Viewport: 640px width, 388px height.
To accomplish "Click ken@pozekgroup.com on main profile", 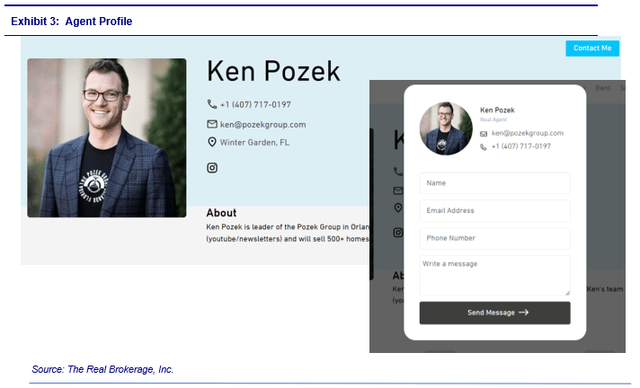I will click(263, 124).
